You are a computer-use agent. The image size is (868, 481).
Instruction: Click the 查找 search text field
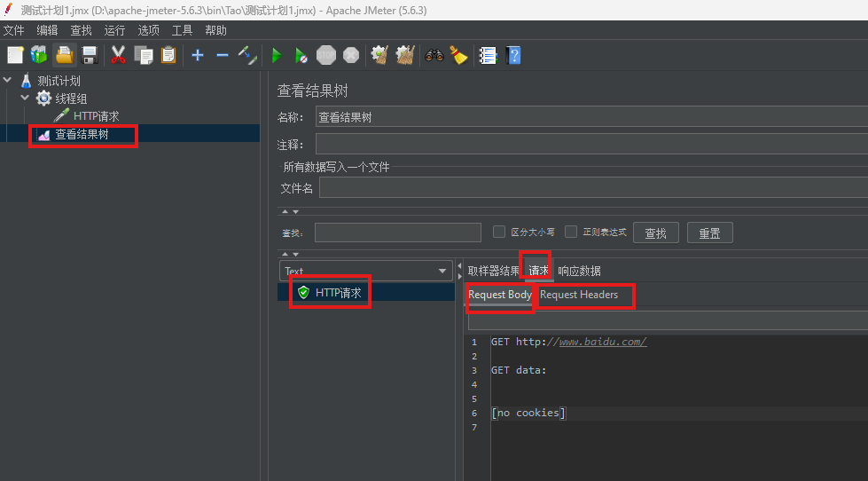click(397, 233)
